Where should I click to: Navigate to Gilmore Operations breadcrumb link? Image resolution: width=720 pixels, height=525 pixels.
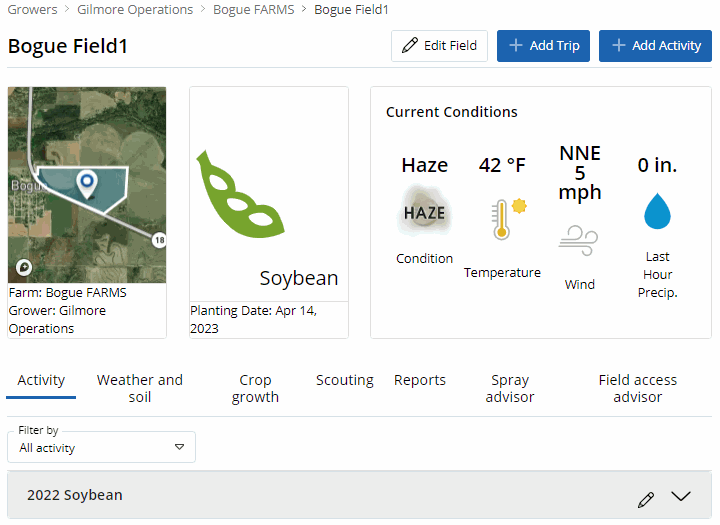(x=134, y=10)
